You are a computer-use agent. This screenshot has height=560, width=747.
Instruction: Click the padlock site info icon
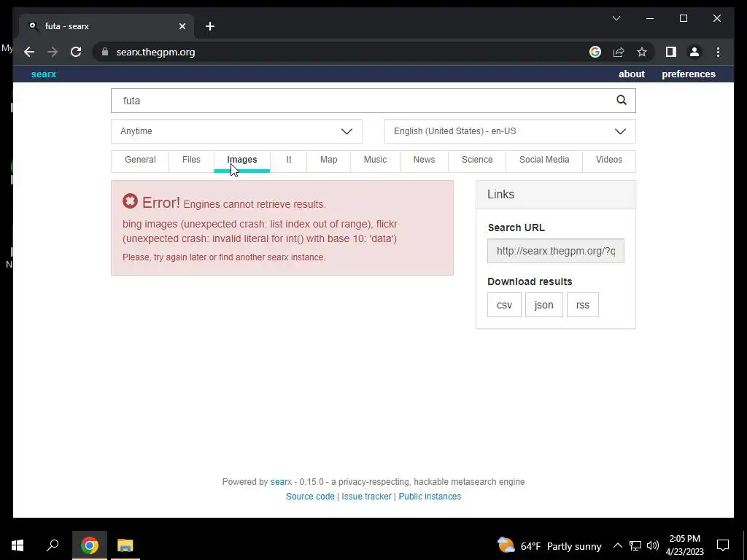tap(105, 52)
